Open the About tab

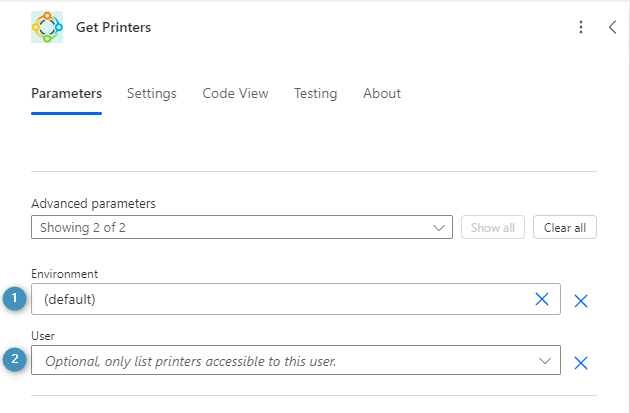[382, 94]
